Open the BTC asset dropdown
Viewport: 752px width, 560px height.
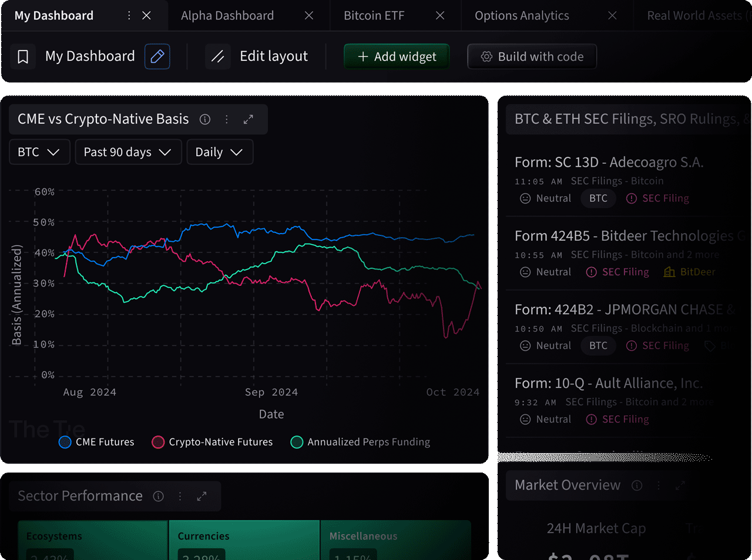[39, 151]
